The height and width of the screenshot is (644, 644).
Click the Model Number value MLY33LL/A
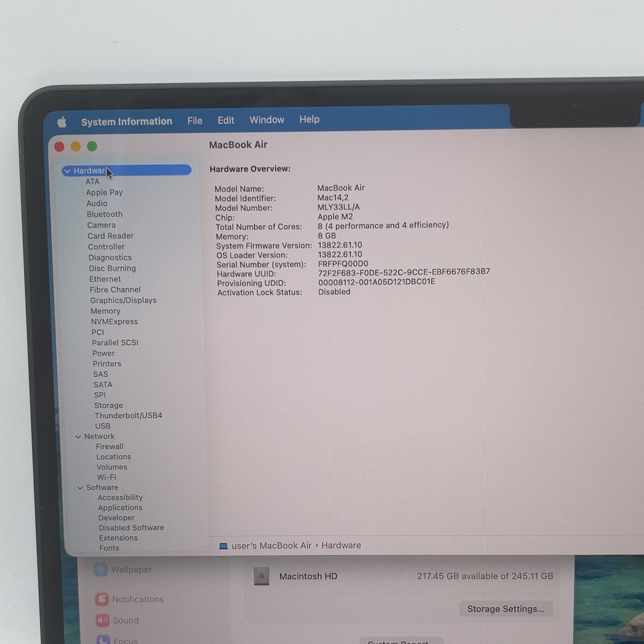(x=339, y=207)
